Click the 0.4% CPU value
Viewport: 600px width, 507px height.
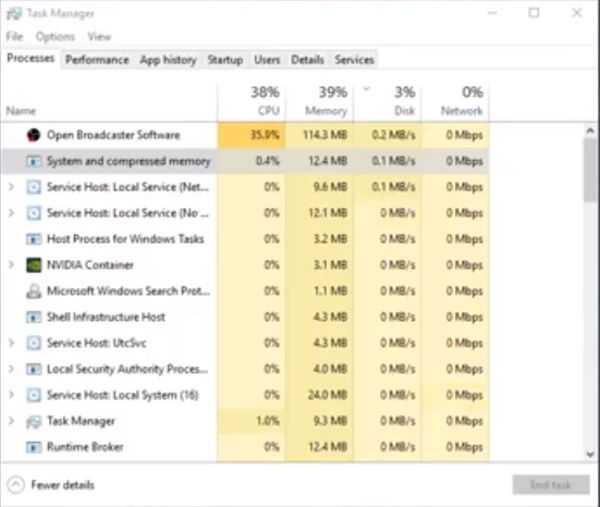267,161
